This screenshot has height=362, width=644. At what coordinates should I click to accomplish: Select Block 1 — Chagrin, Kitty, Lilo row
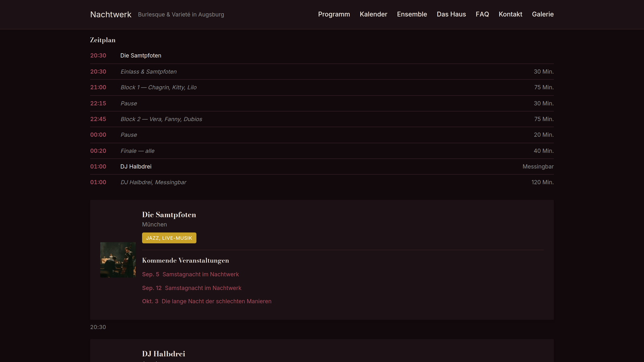click(322, 87)
